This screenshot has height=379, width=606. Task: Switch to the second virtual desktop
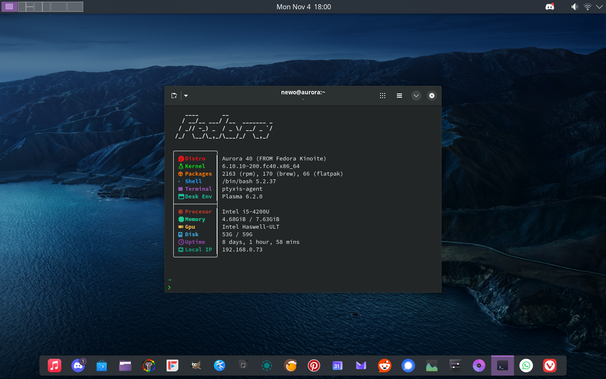click(26, 7)
